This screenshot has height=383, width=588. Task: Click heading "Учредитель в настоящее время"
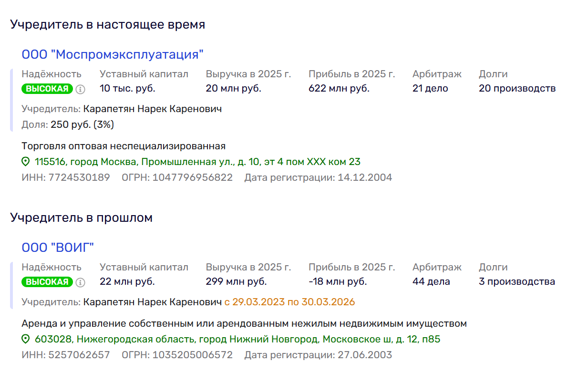[108, 25]
